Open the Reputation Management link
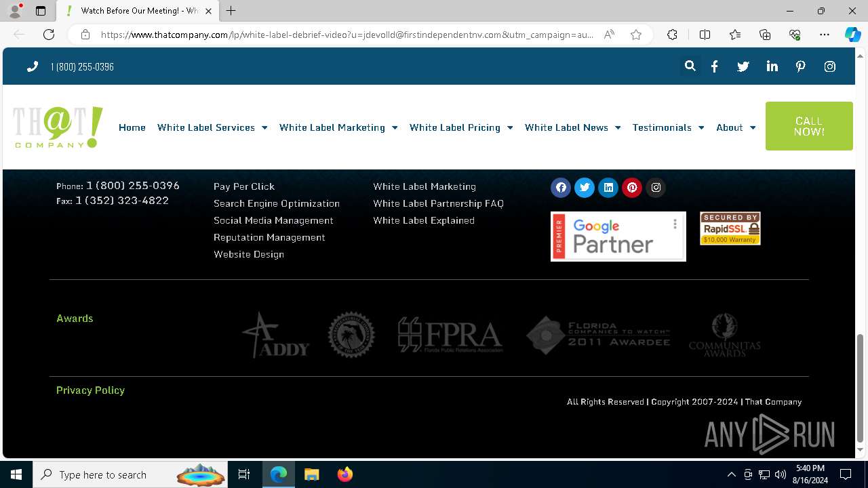The width and height of the screenshot is (868, 488). (269, 237)
